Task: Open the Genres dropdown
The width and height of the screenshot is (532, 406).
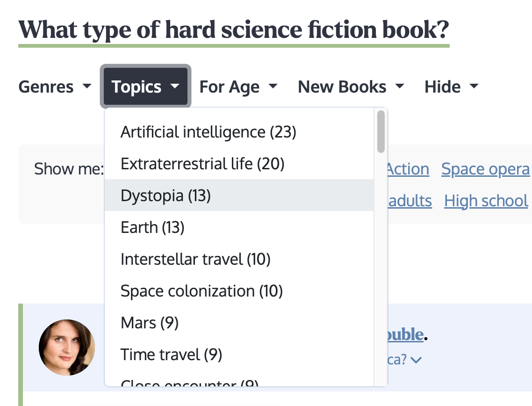Action: click(55, 87)
